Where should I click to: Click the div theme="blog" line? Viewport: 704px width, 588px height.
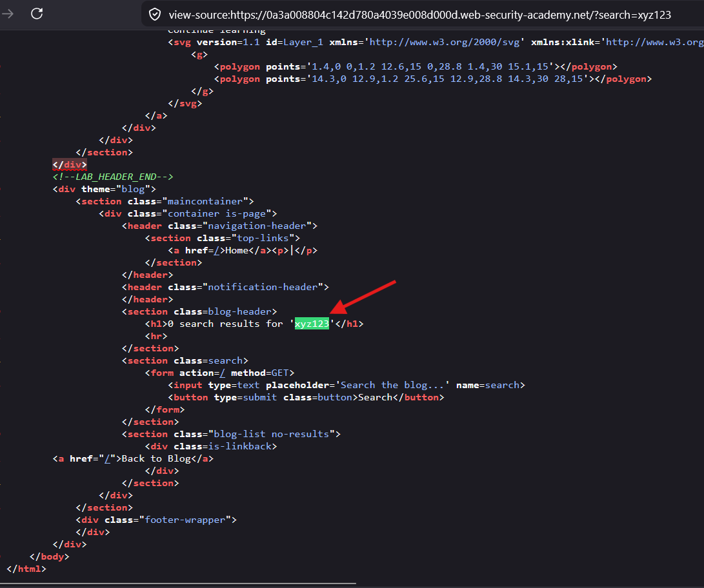pos(104,190)
